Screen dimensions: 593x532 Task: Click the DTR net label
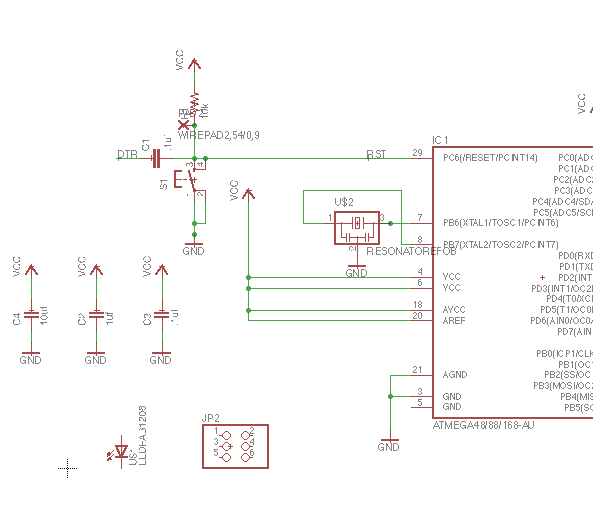[127, 155]
